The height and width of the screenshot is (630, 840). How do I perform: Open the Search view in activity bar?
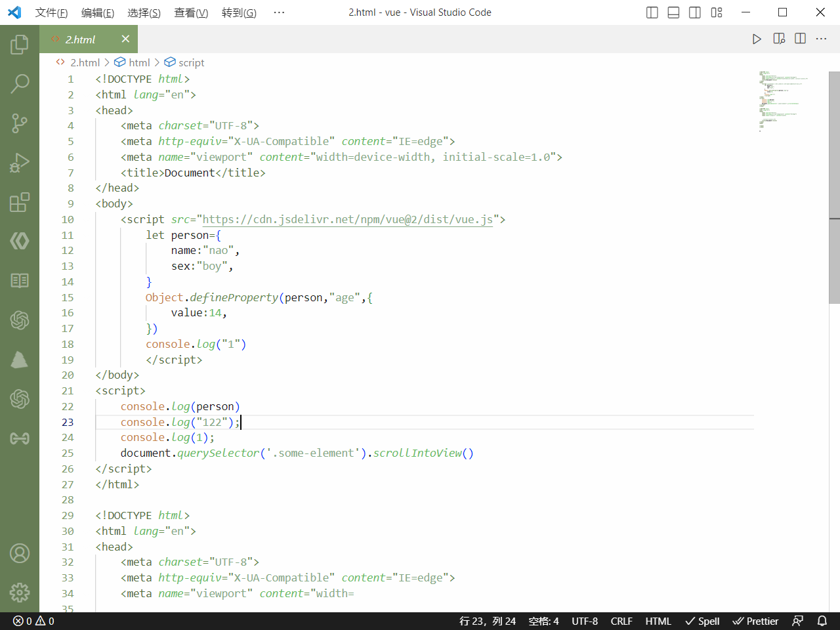coord(20,83)
